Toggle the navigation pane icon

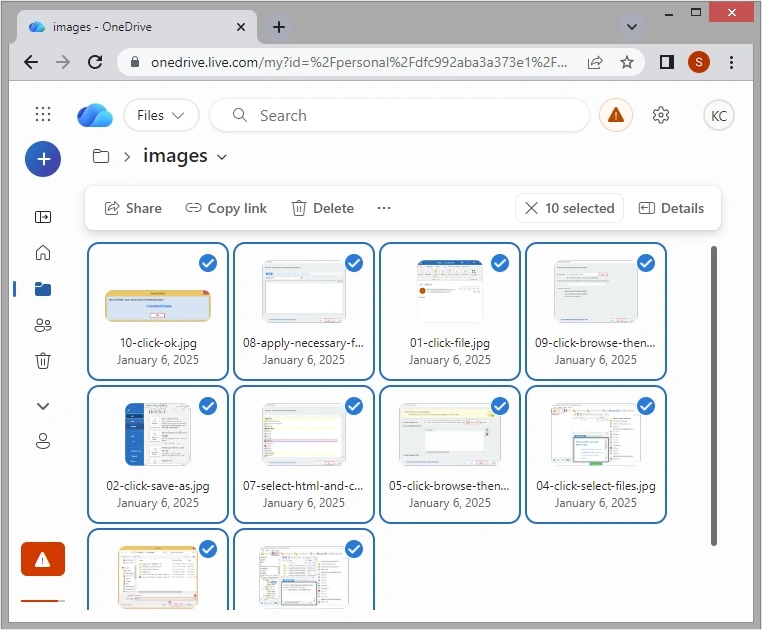coord(43,217)
